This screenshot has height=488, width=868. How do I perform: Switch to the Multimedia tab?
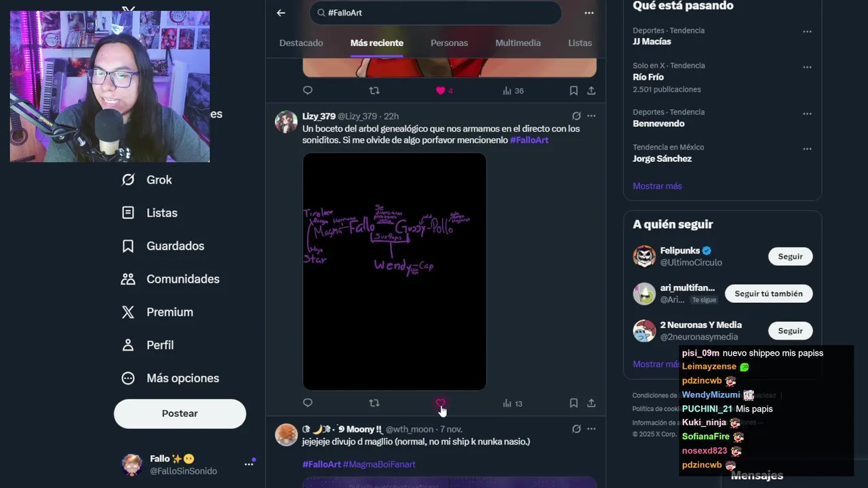coord(518,43)
